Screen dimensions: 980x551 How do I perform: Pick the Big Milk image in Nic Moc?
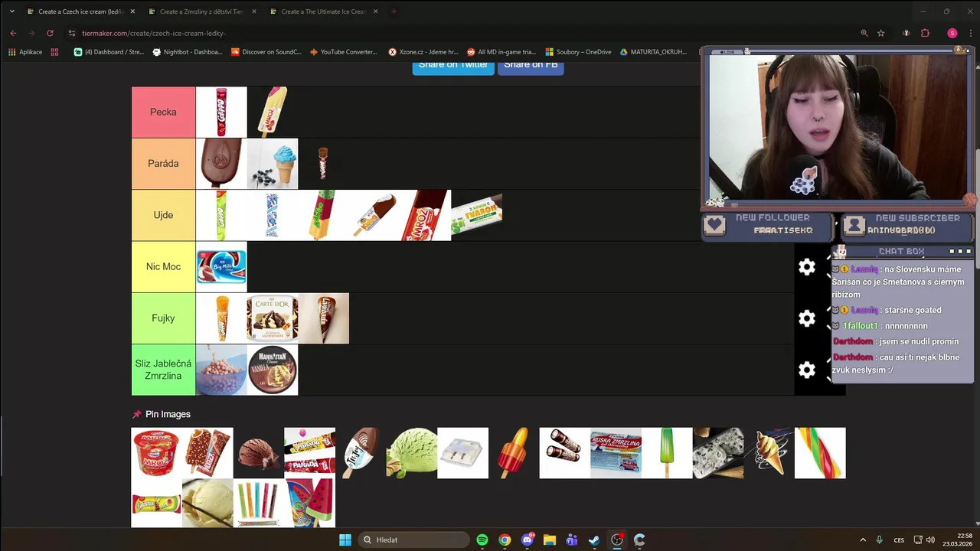tap(221, 267)
